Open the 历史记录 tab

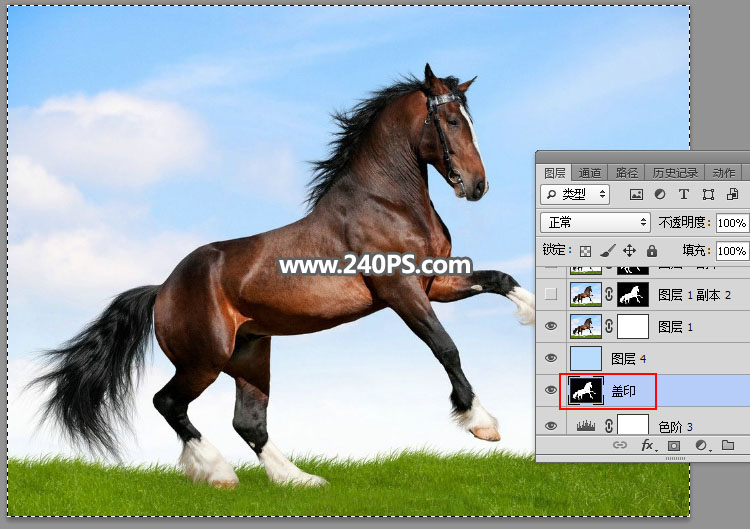click(674, 173)
